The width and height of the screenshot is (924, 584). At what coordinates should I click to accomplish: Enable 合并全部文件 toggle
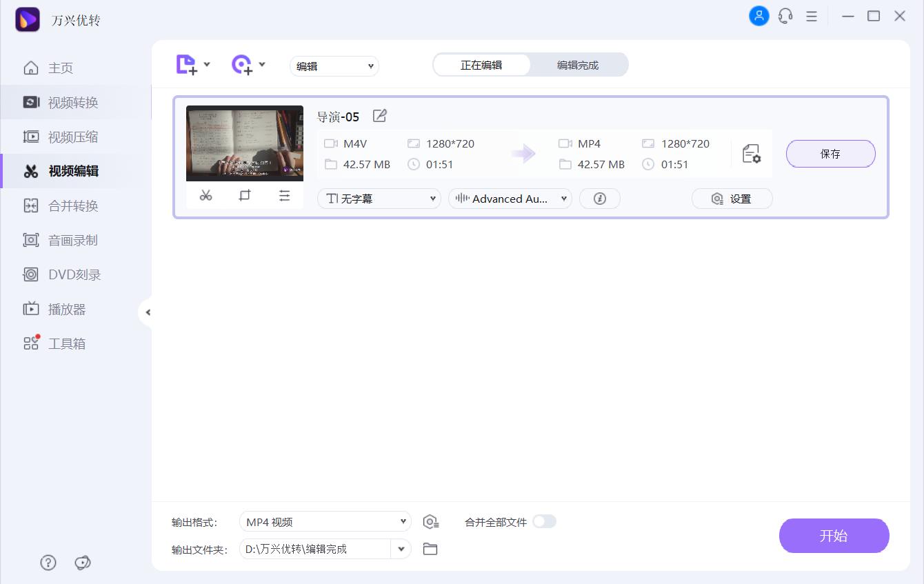tap(544, 522)
